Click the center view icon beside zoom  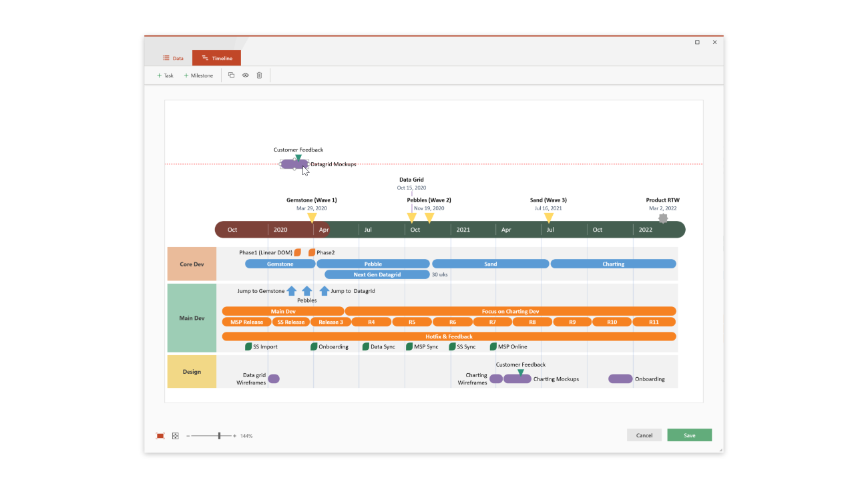pos(176,436)
